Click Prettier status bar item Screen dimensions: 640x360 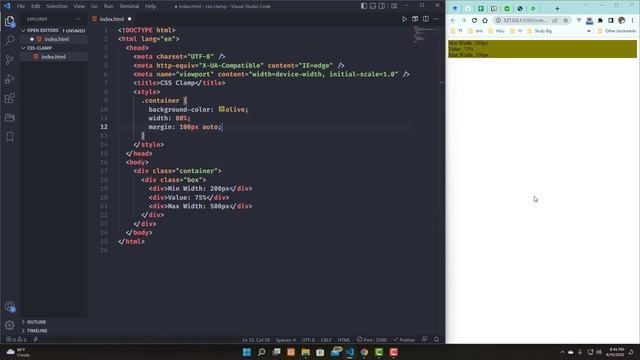pos(404,340)
